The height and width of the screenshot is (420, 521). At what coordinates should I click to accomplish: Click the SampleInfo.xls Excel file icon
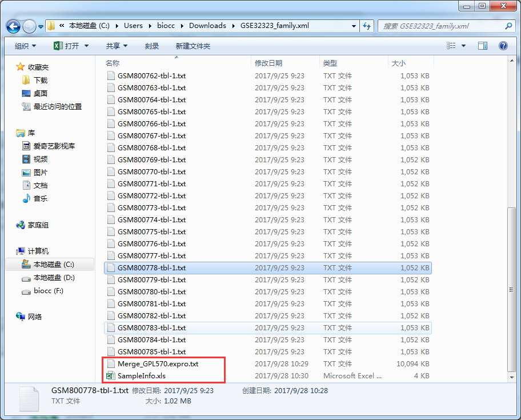pos(111,376)
